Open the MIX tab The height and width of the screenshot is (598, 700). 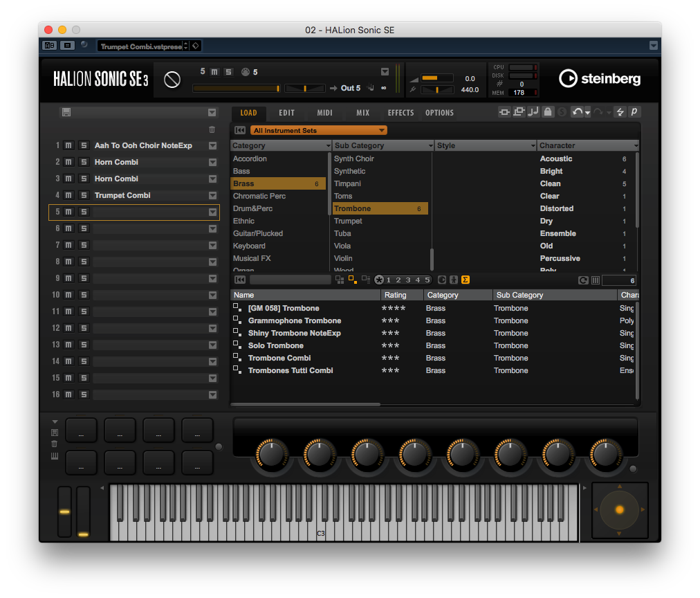tap(362, 113)
